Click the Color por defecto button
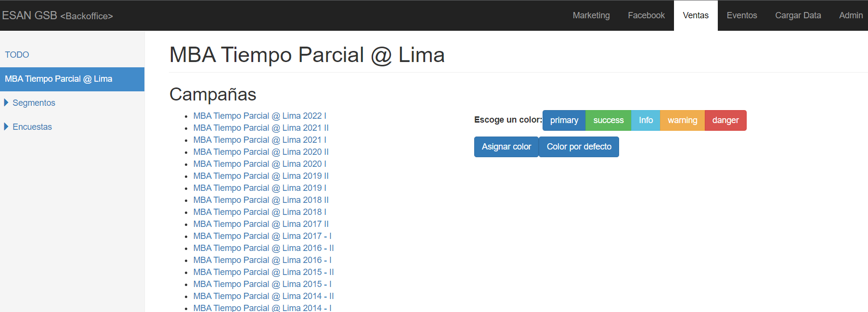This screenshot has height=312, width=868. pos(579,147)
